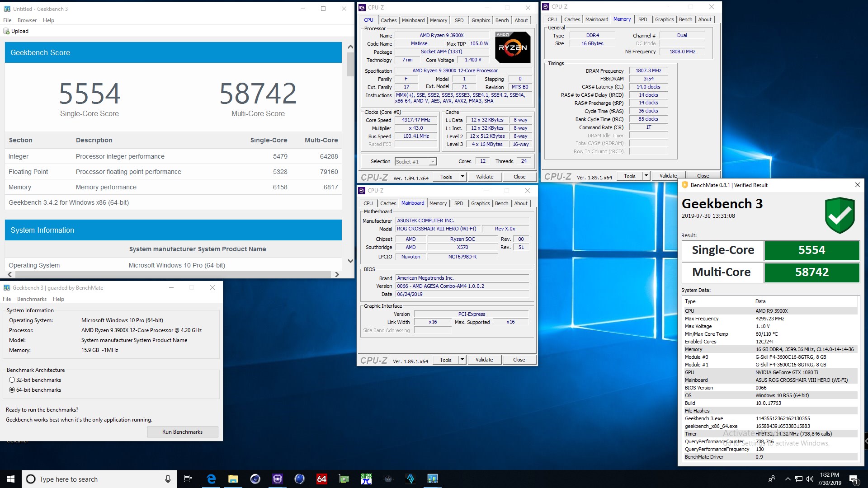The width and height of the screenshot is (868, 488).
Task: Click the taskbar clock showing 1:32 PM
Action: pyautogui.click(x=829, y=479)
